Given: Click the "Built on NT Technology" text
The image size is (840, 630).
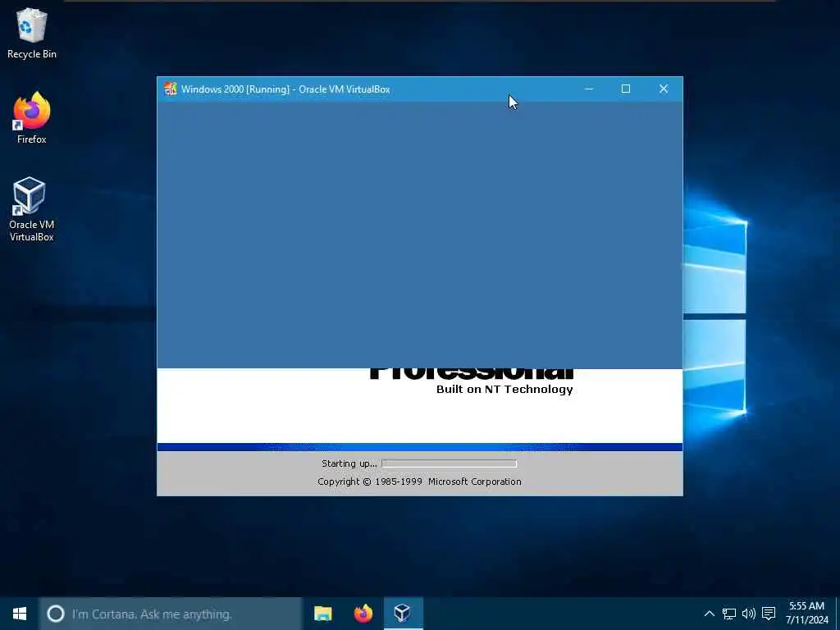Looking at the screenshot, I should click(504, 390).
